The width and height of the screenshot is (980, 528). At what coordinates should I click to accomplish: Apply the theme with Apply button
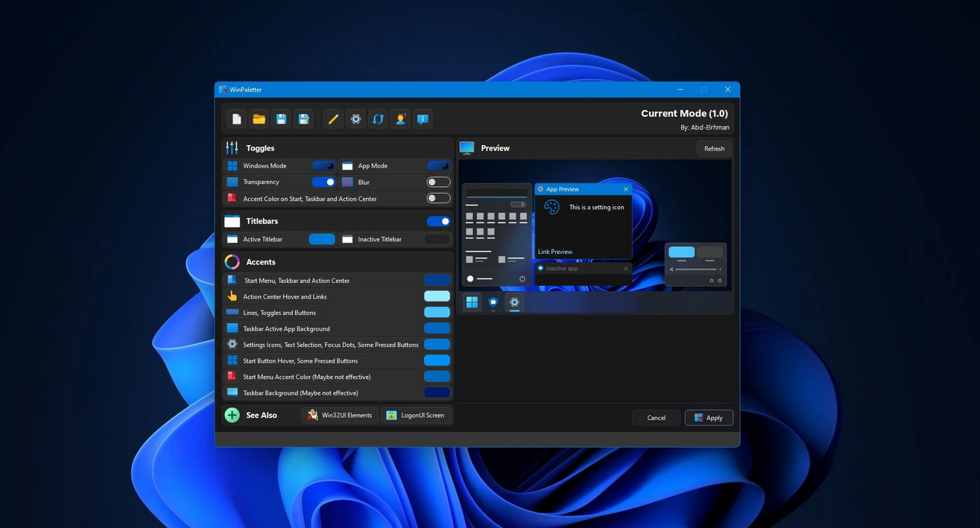pos(709,418)
